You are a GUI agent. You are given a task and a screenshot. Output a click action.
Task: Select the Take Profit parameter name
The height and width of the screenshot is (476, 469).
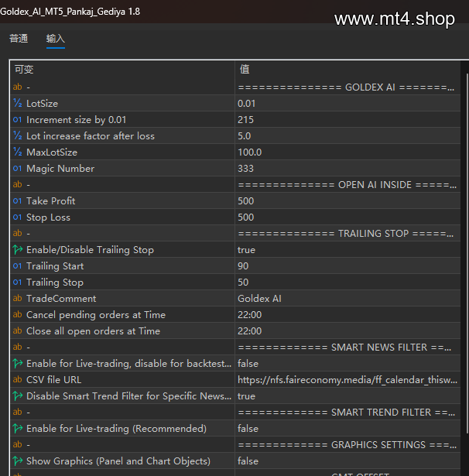click(51, 201)
